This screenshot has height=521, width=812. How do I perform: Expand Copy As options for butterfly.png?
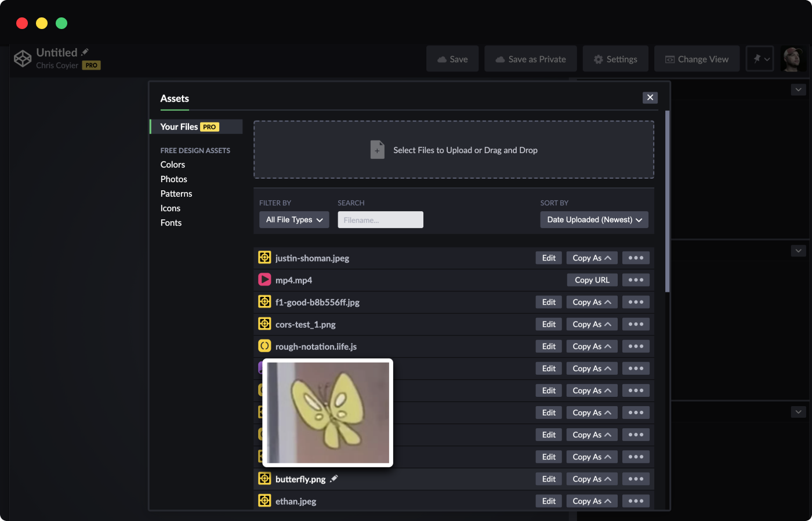tap(592, 479)
